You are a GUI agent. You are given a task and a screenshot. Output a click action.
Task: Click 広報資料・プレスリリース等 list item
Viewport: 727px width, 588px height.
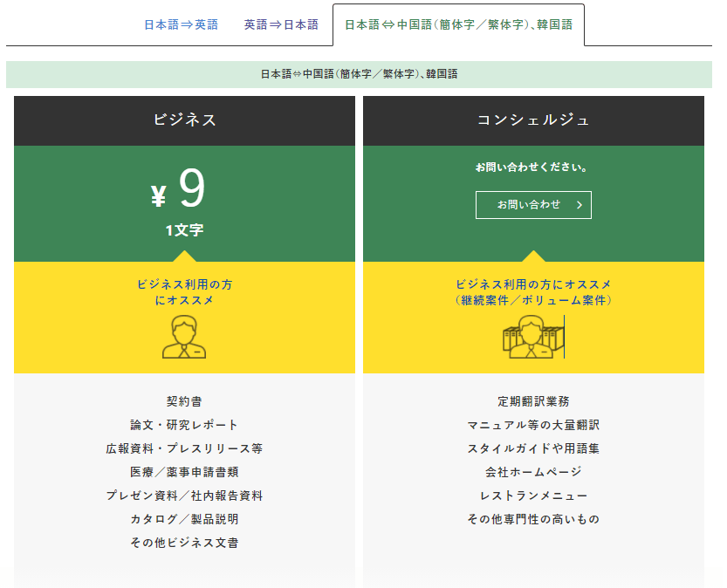coord(184,448)
